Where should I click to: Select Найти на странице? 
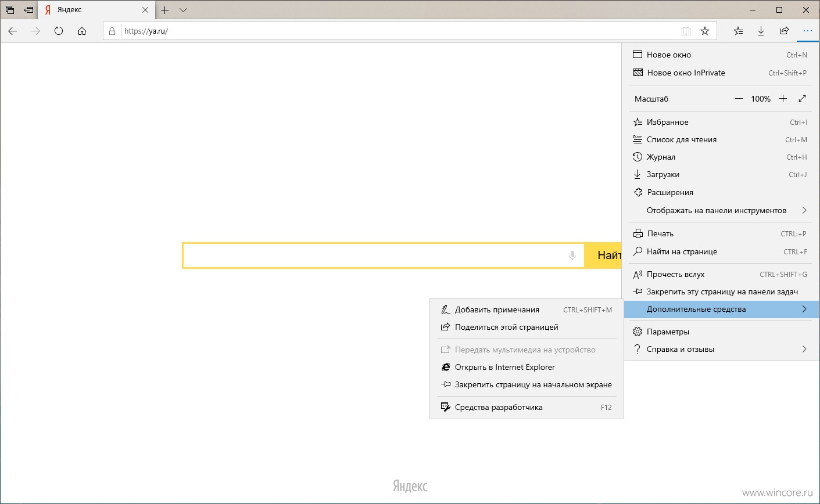721,251
